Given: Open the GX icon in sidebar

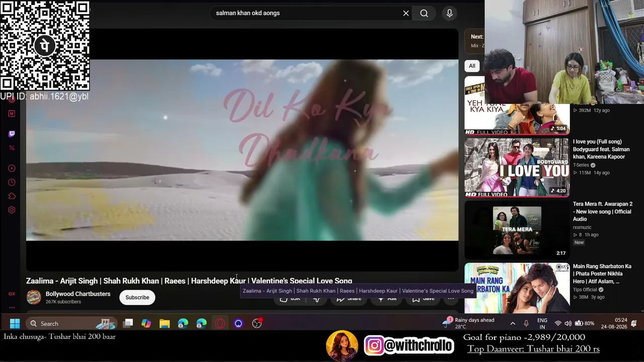Looking at the screenshot, I should (x=12, y=294).
